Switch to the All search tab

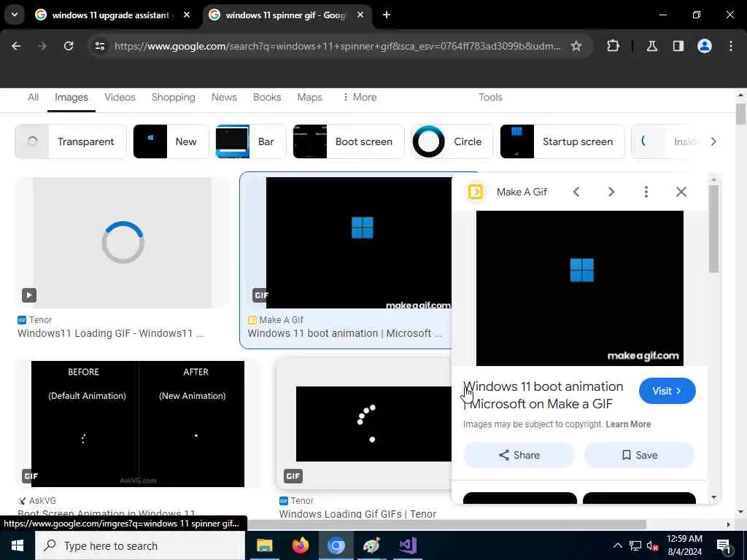tap(33, 97)
